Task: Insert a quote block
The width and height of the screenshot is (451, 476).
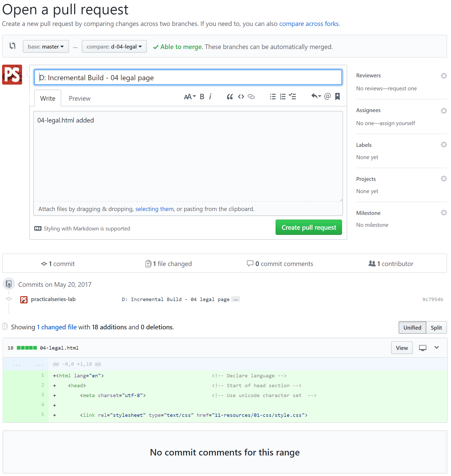Action: (230, 97)
